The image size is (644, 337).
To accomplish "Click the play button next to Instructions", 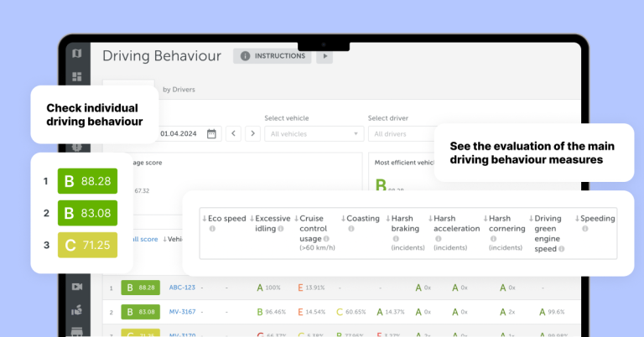I will point(325,56).
